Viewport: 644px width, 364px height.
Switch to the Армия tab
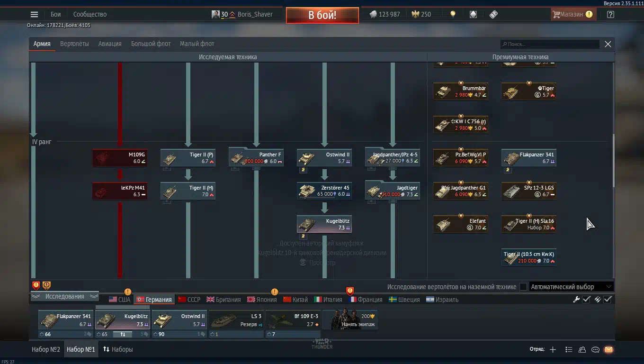(x=42, y=44)
